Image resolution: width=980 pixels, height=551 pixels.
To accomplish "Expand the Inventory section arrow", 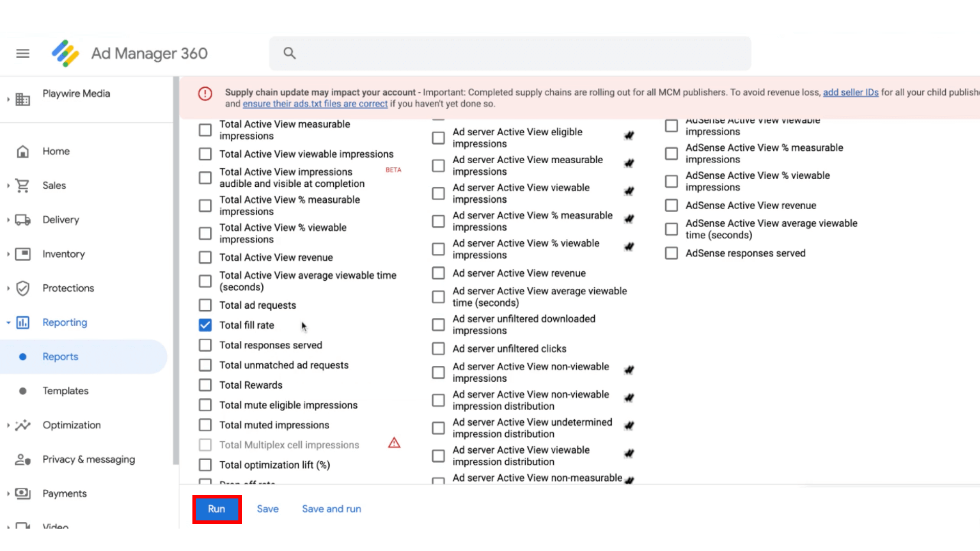I will (8, 254).
